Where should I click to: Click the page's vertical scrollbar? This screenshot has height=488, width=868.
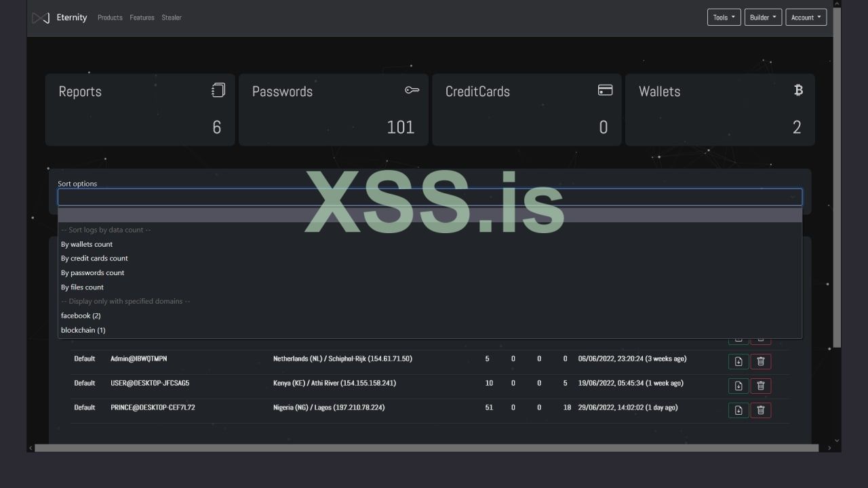(x=837, y=176)
